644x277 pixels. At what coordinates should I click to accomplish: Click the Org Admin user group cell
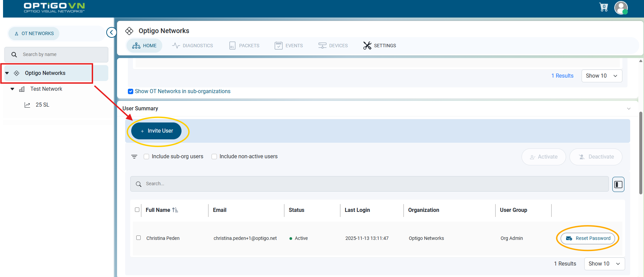coord(512,238)
